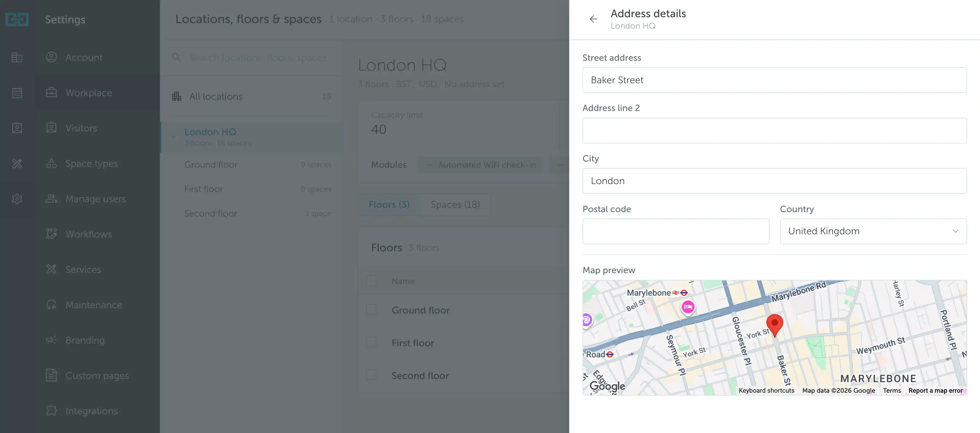Open the Space types shapes icon

tap(51, 163)
